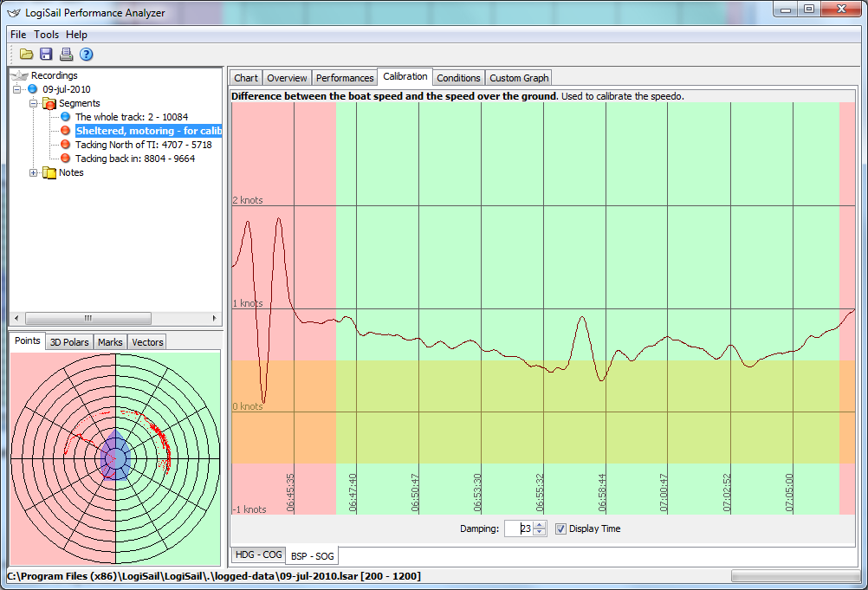The image size is (868, 590).
Task: Select Tacking North of TI segment
Action: pyautogui.click(x=143, y=145)
